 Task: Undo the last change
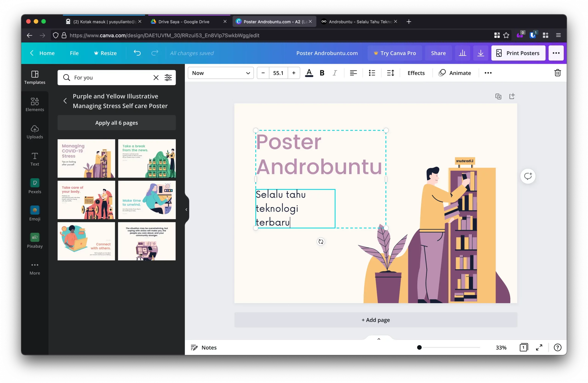coord(137,53)
